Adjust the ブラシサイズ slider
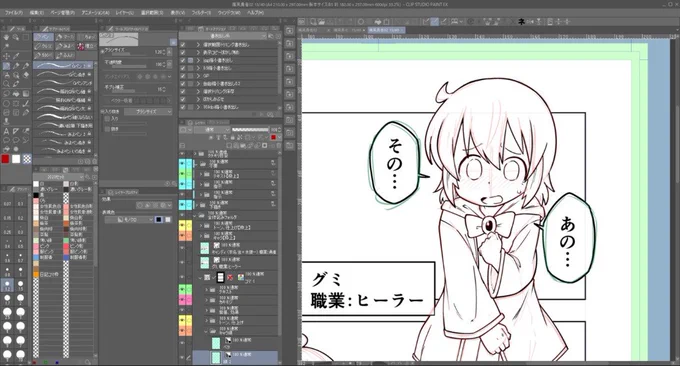This screenshot has width=680, height=366. point(129,54)
